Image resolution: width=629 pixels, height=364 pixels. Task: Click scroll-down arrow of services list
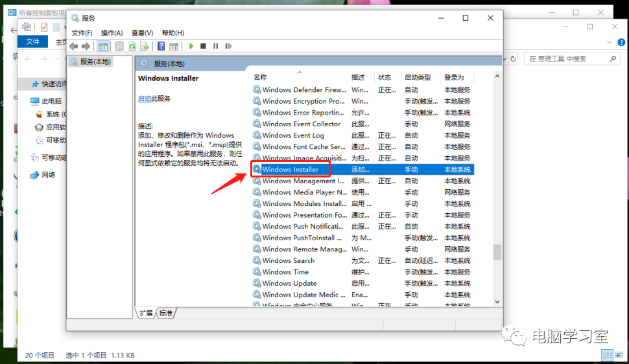point(497,302)
